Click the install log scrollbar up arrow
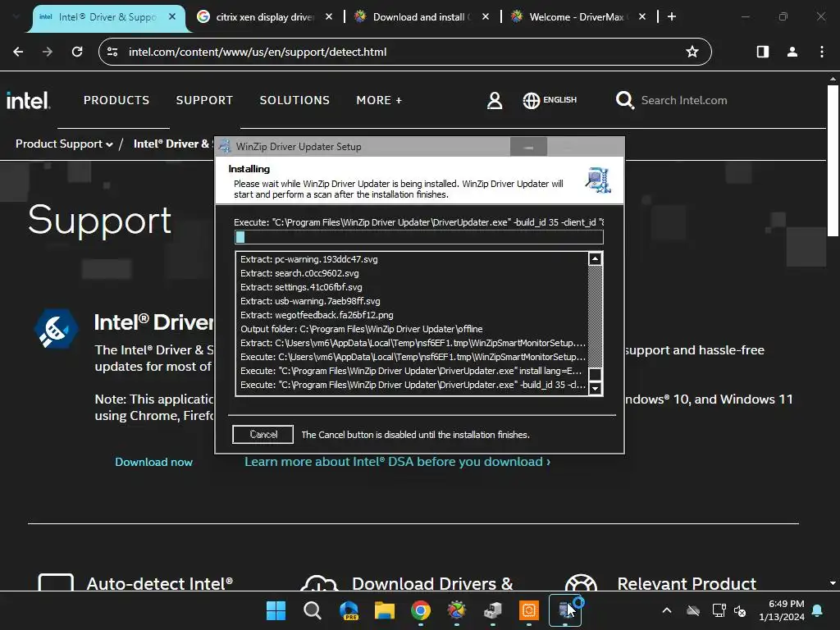This screenshot has width=840, height=630. click(x=595, y=259)
